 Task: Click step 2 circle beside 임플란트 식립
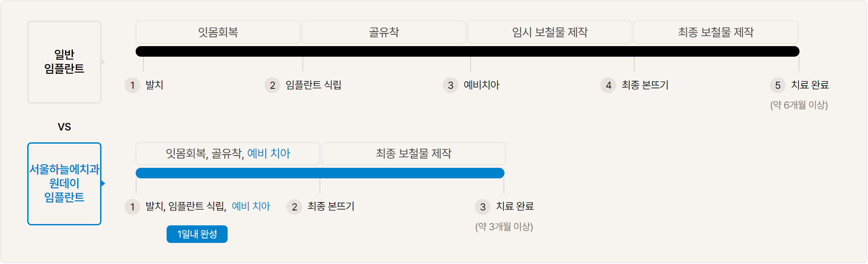(x=272, y=85)
